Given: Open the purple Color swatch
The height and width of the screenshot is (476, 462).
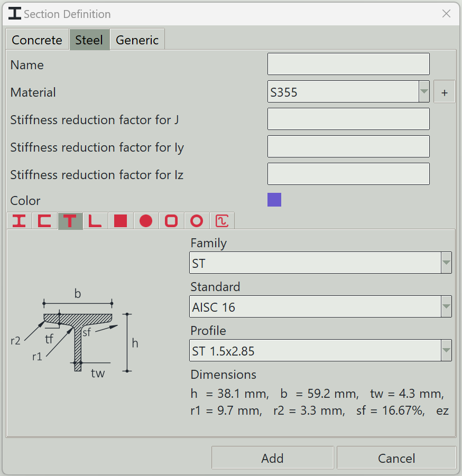Looking at the screenshot, I should click(274, 200).
